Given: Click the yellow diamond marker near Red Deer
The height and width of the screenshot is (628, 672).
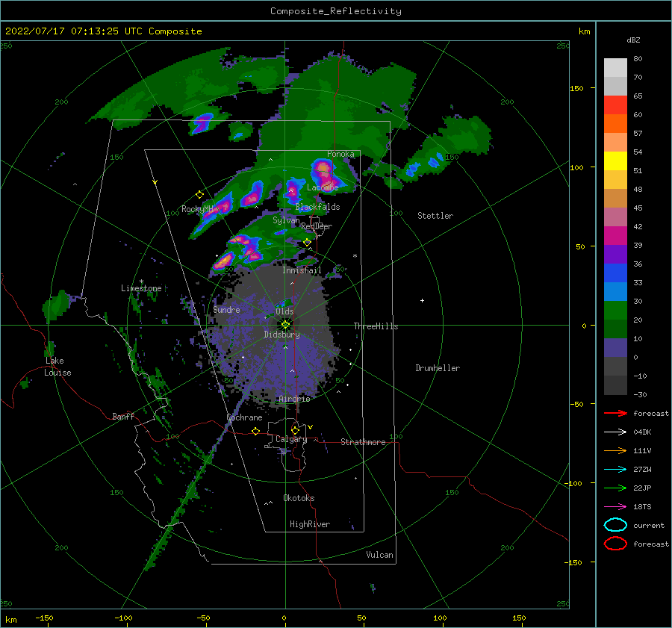Looking at the screenshot, I should pyautogui.click(x=307, y=243).
